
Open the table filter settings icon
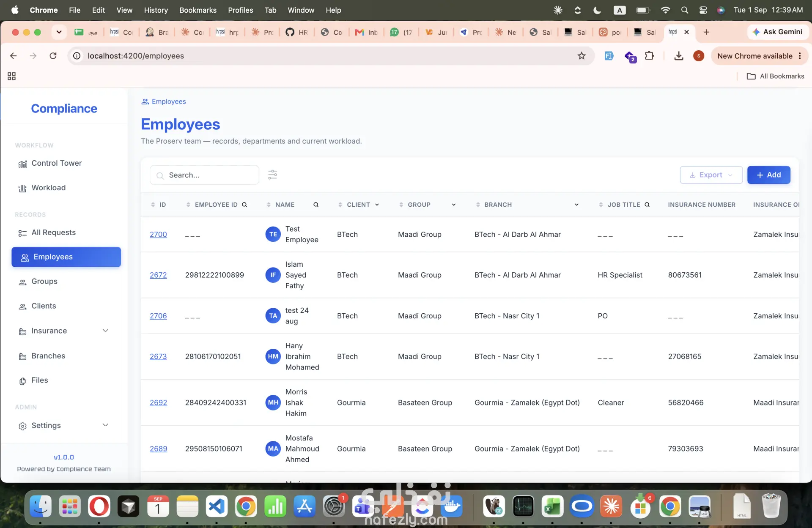point(272,175)
